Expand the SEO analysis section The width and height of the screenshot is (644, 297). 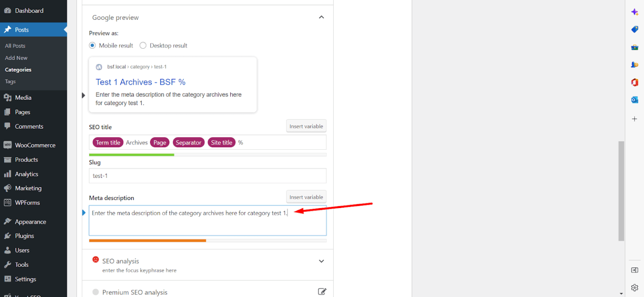click(322, 261)
